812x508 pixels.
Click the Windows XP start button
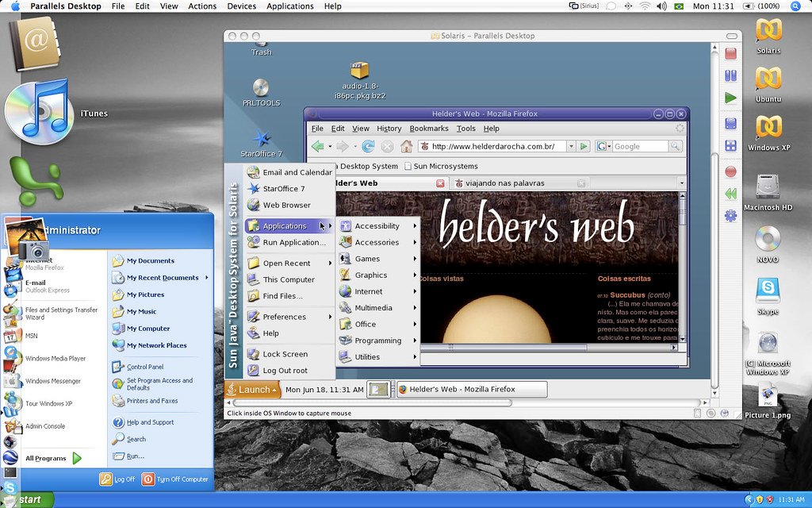coord(28,500)
